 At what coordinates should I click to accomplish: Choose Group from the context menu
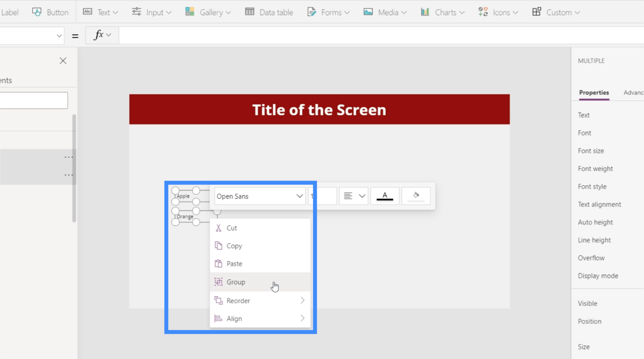tap(260, 282)
